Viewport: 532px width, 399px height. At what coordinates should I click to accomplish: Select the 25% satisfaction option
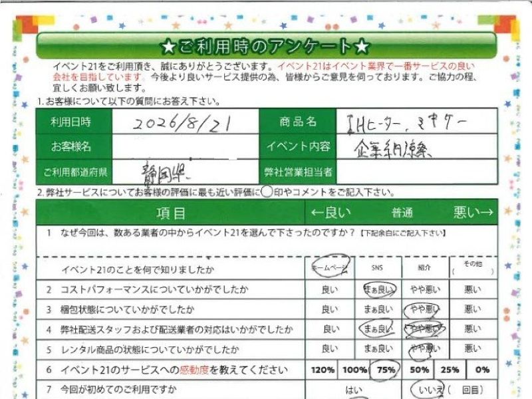click(450, 370)
